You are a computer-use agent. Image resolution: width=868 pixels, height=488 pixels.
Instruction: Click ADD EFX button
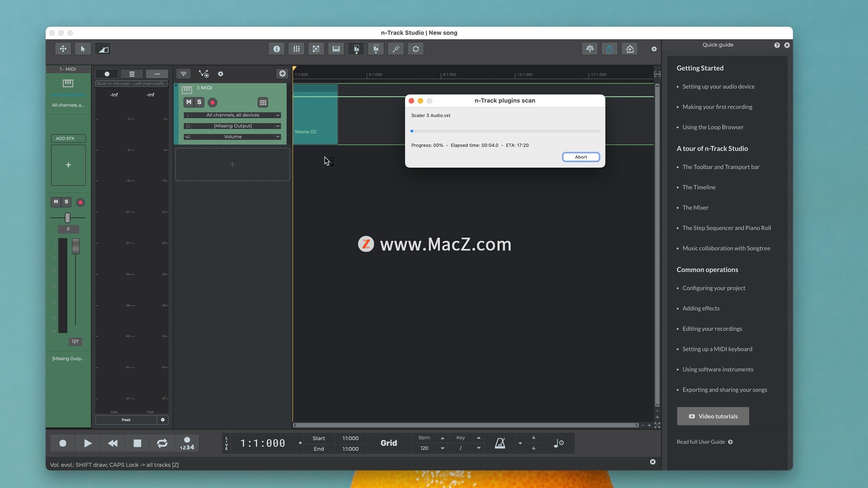[68, 139]
